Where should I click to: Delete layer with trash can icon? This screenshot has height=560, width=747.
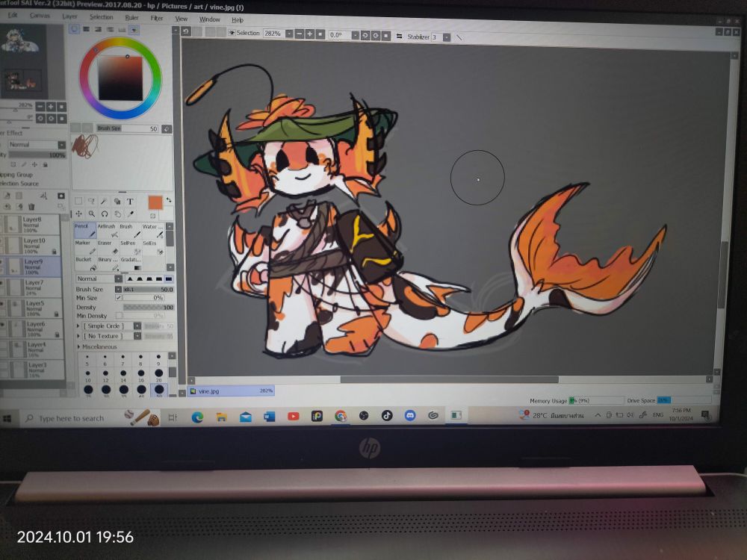(x=31, y=207)
